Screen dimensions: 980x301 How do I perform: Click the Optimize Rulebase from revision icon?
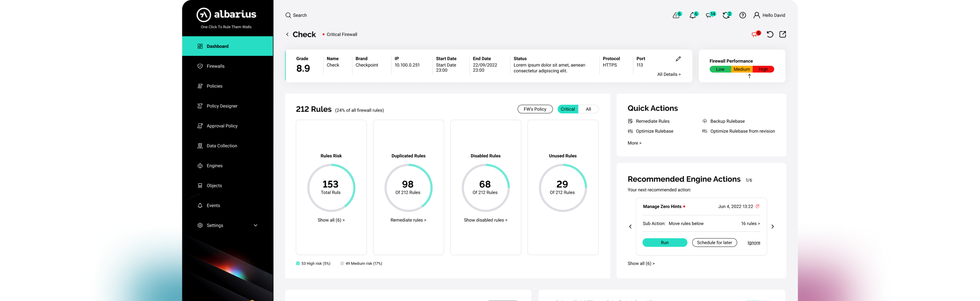coord(705,131)
